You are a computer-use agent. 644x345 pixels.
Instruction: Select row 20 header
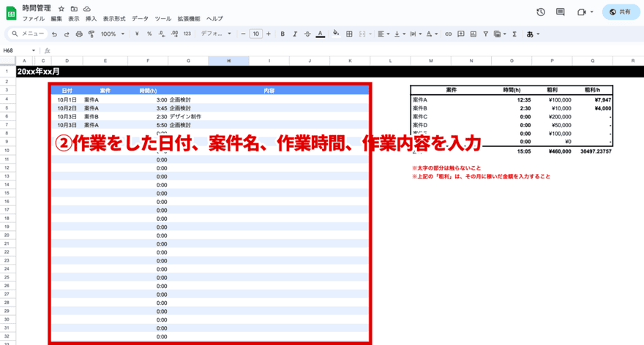[7, 235]
